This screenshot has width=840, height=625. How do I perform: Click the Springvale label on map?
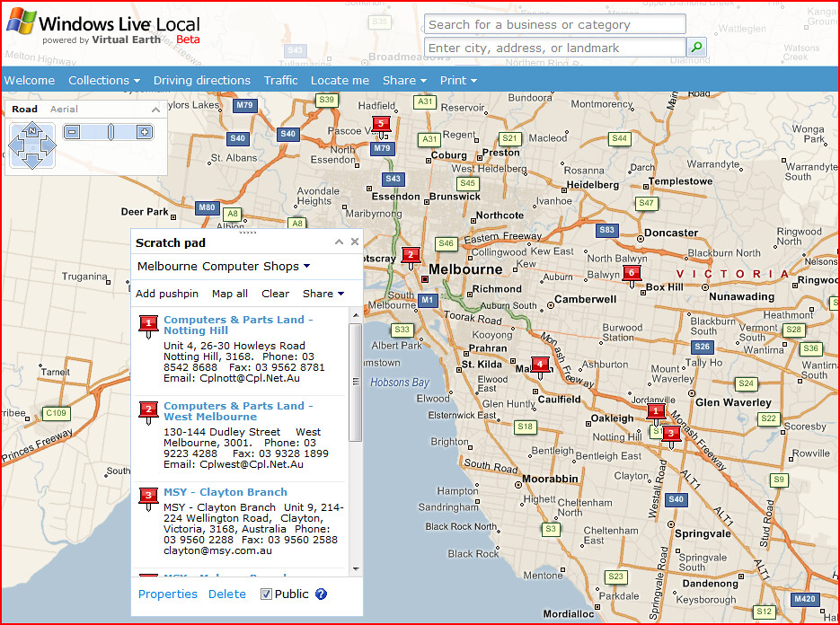(x=703, y=534)
